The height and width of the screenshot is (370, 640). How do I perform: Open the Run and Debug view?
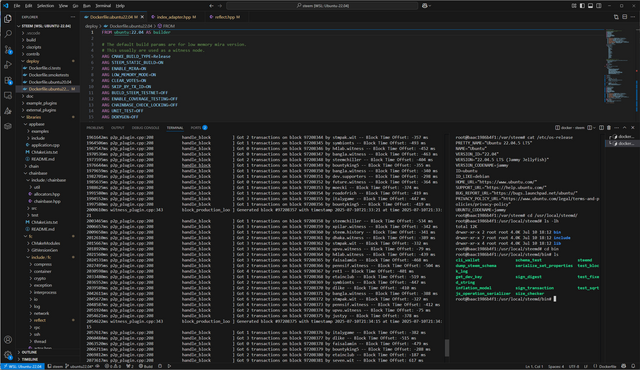[8, 65]
